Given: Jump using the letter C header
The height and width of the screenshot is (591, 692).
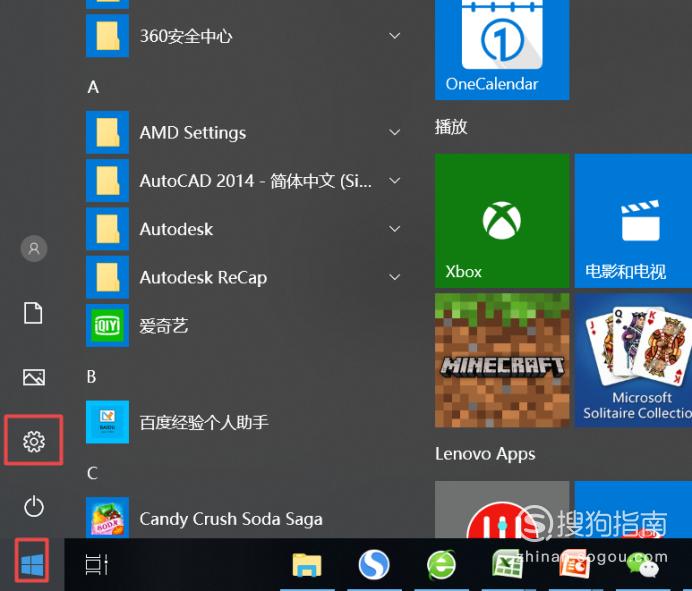Looking at the screenshot, I should pos(92,473).
